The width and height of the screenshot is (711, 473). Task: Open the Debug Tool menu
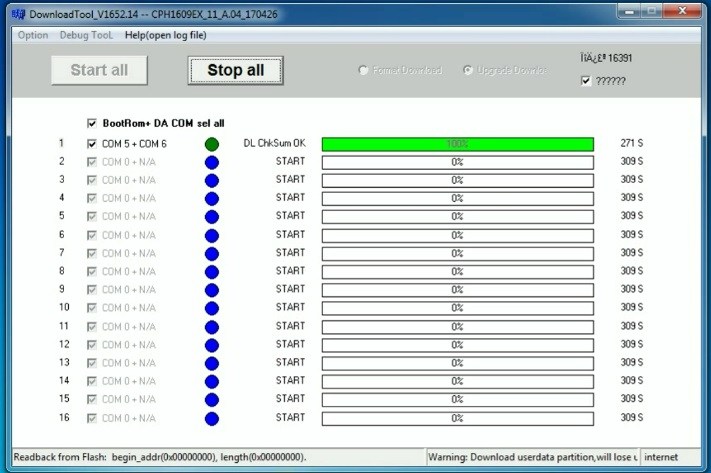(87, 35)
